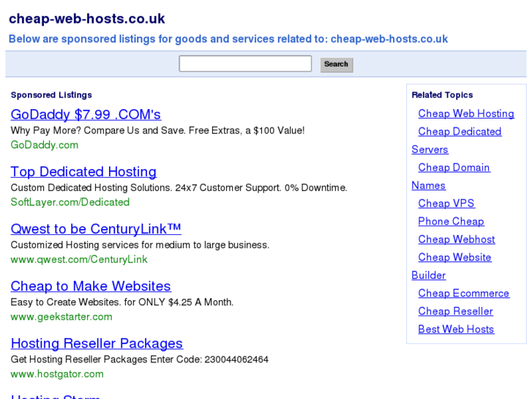Click the Related Topics heading
This screenshot has width=532, height=399.
click(442, 95)
